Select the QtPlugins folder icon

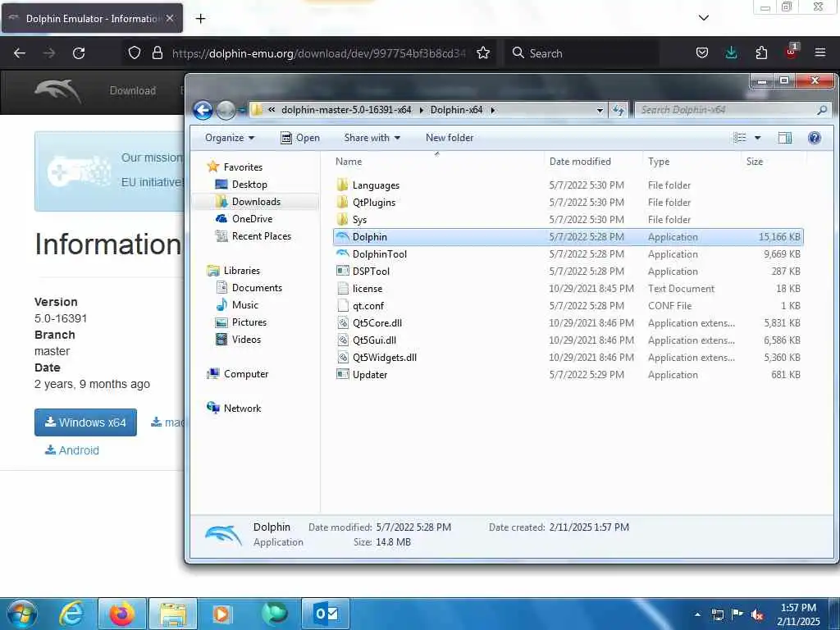pos(342,202)
